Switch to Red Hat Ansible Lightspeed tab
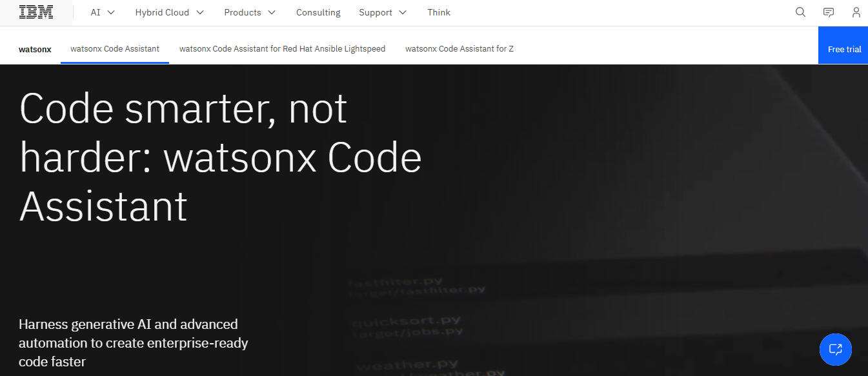This screenshot has height=376, width=868. [x=282, y=49]
